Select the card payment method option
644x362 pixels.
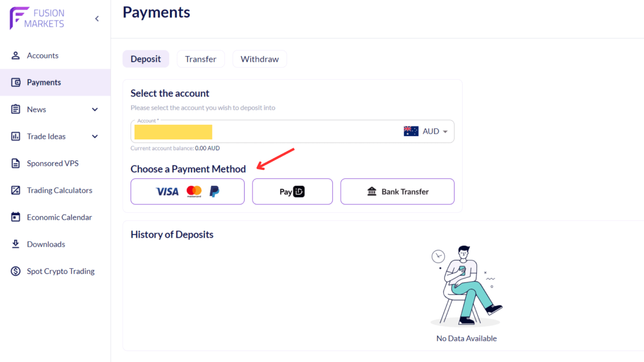coord(187,191)
